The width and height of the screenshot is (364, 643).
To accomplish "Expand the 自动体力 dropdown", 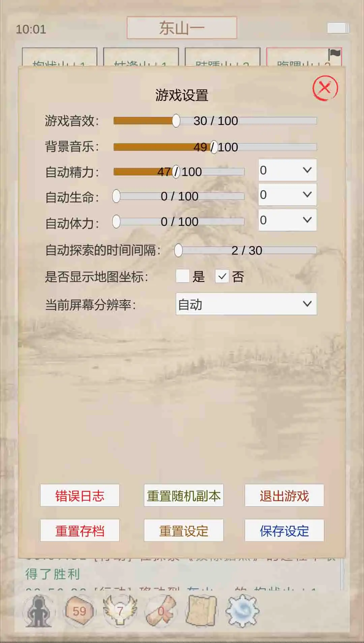I will coord(287,220).
